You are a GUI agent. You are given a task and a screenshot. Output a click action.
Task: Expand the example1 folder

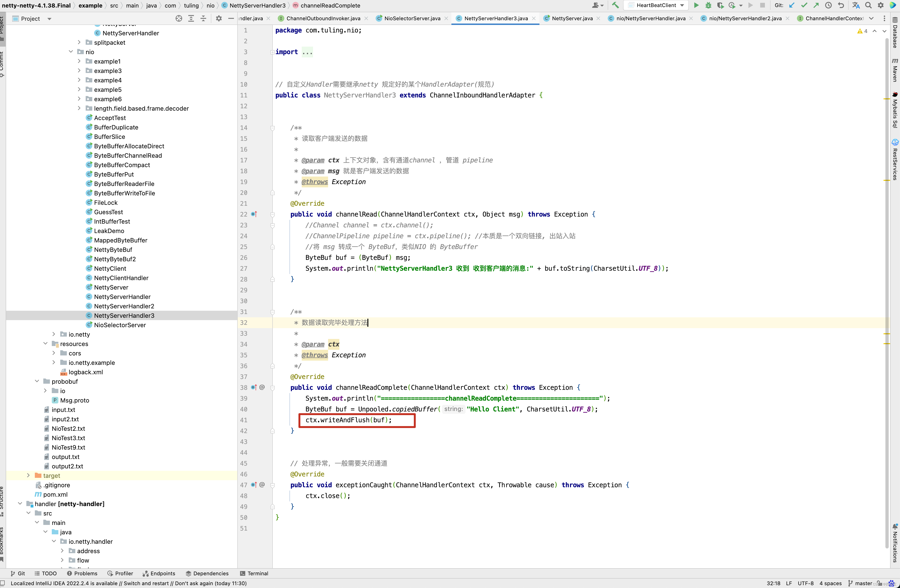tap(79, 61)
